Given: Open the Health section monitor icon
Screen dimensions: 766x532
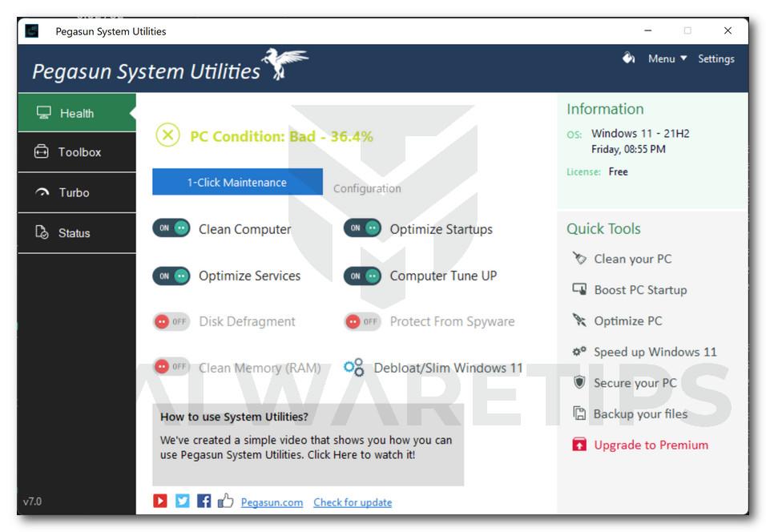Looking at the screenshot, I should [x=43, y=113].
